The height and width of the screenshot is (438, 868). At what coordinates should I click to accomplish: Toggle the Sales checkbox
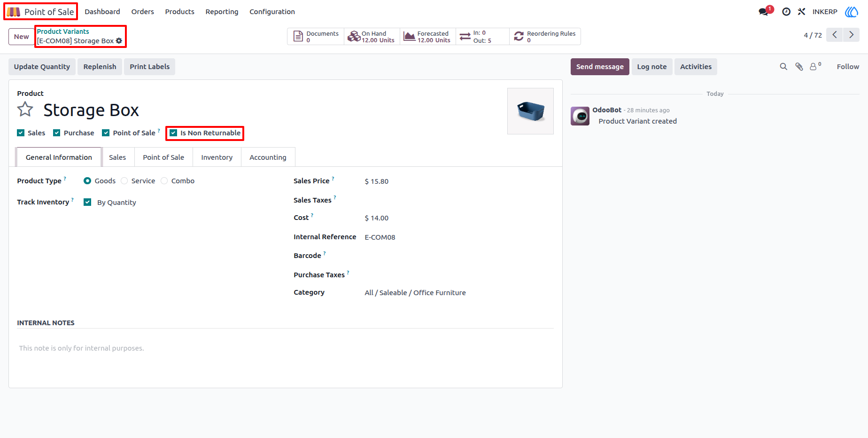tap(21, 133)
